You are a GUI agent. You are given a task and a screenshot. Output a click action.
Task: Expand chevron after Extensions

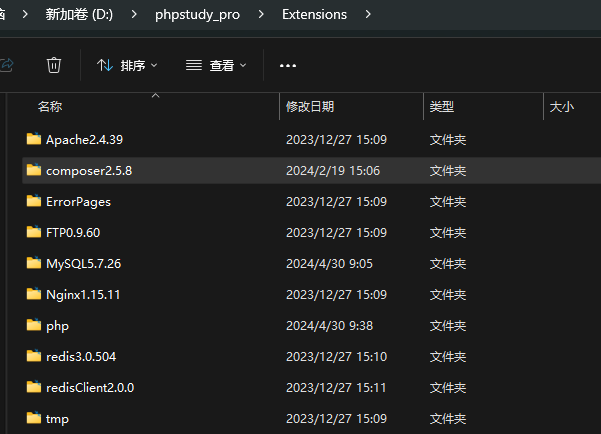[x=368, y=15]
